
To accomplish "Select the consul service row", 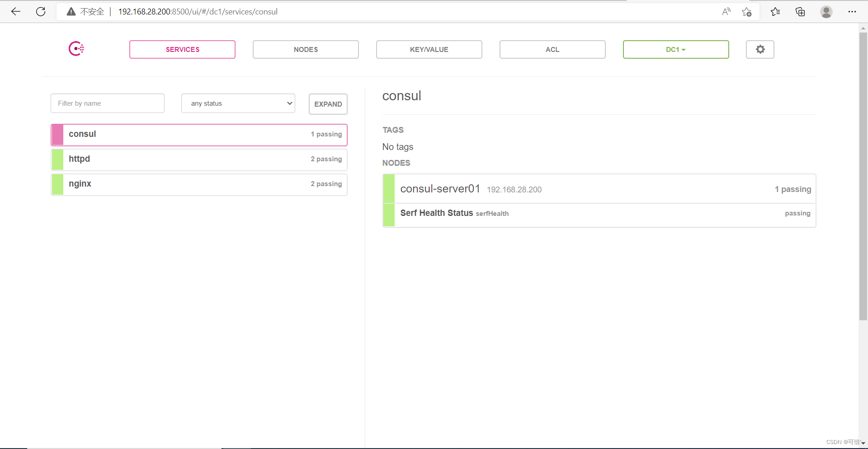I will (x=199, y=135).
